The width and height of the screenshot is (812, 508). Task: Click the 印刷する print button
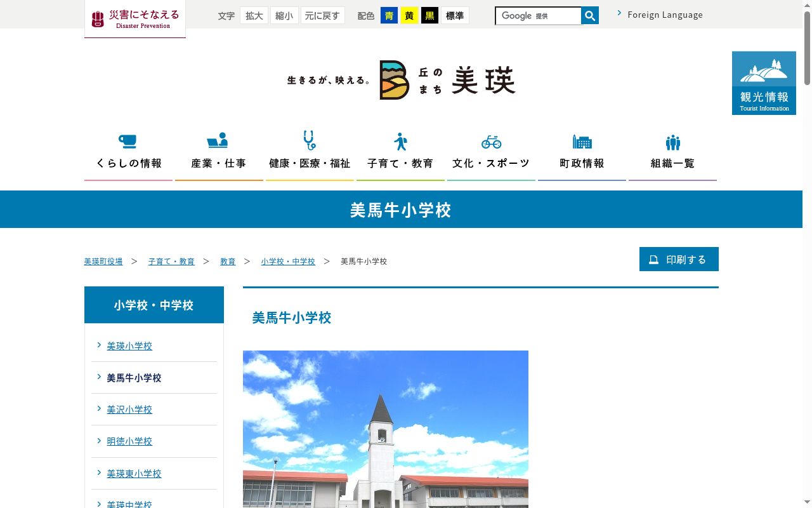tap(679, 259)
